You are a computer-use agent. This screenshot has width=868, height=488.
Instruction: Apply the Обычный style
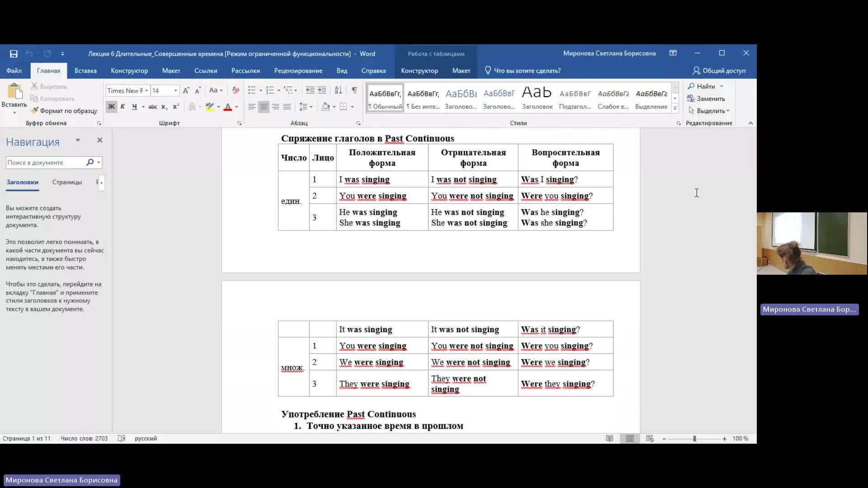[385, 98]
